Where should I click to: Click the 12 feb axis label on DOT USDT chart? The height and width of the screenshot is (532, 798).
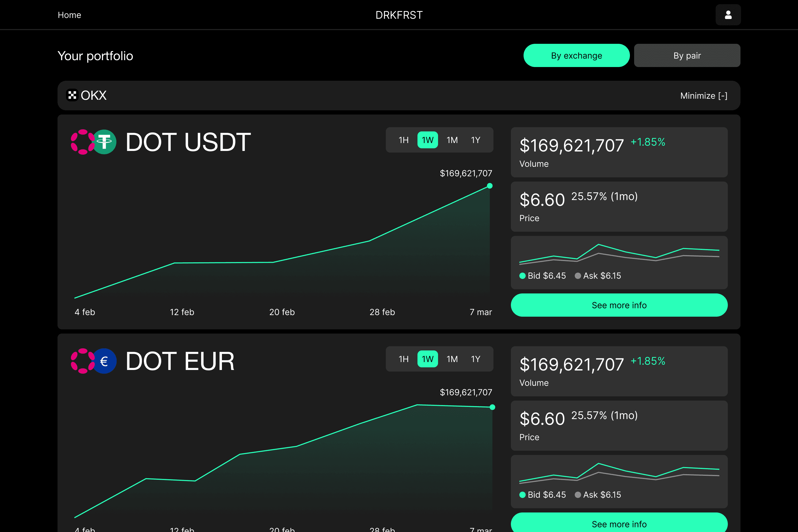click(182, 312)
